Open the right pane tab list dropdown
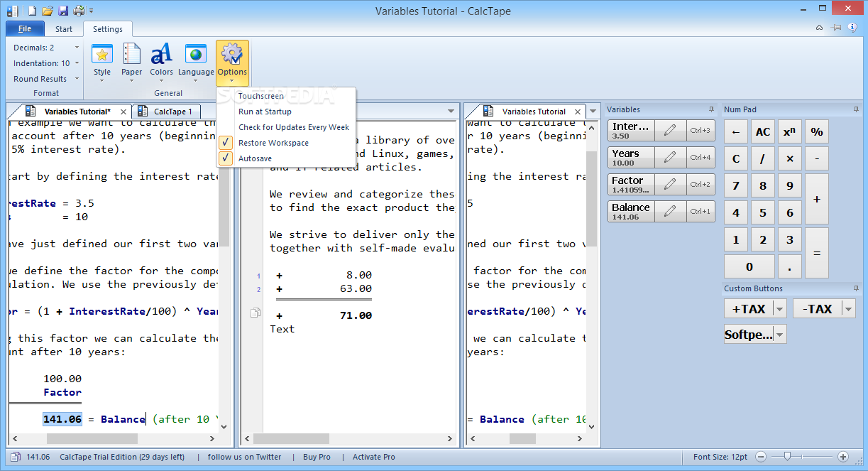The width and height of the screenshot is (868, 471). coord(593,112)
